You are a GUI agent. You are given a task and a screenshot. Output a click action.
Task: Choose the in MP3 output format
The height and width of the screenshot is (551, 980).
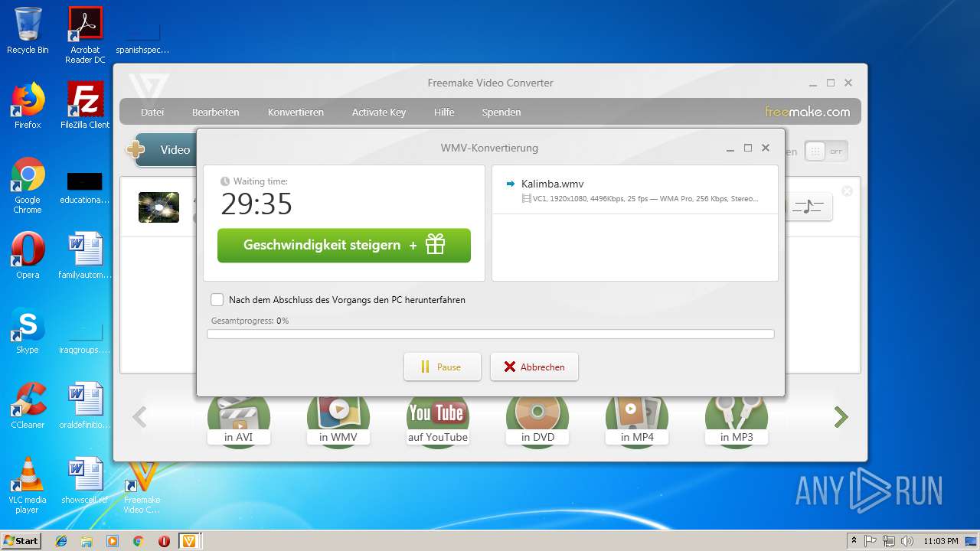pos(736,421)
